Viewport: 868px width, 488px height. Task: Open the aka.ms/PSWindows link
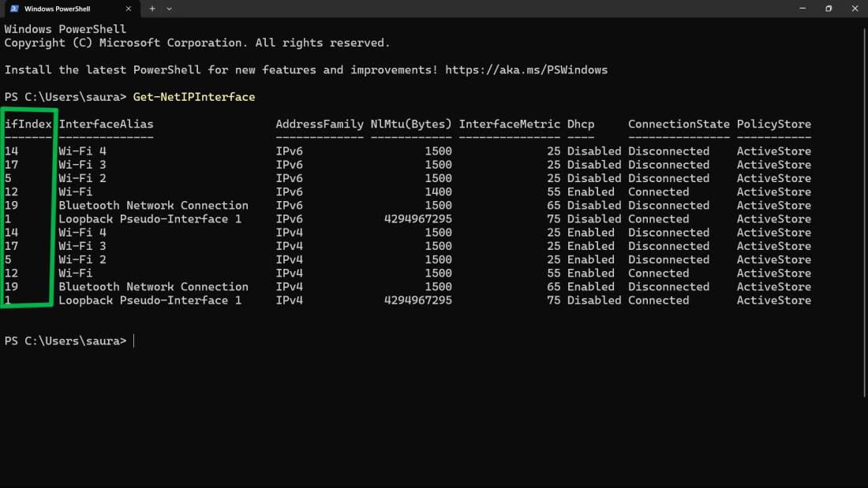tap(526, 70)
